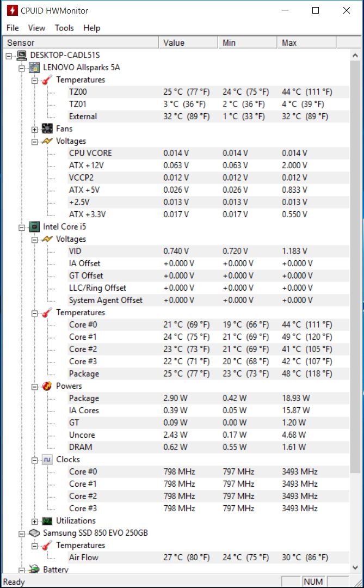Select the TZ00 temperature row
364x588 pixels.
pyautogui.click(x=208, y=92)
